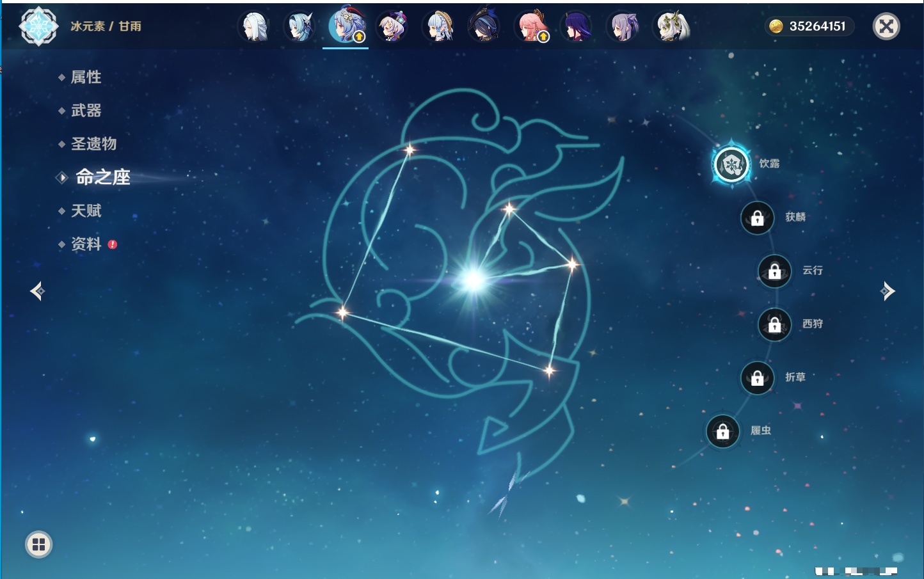The width and height of the screenshot is (924, 579).
Task: Select Nahida's white-haired avatar
Action: pyautogui.click(x=670, y=26)
